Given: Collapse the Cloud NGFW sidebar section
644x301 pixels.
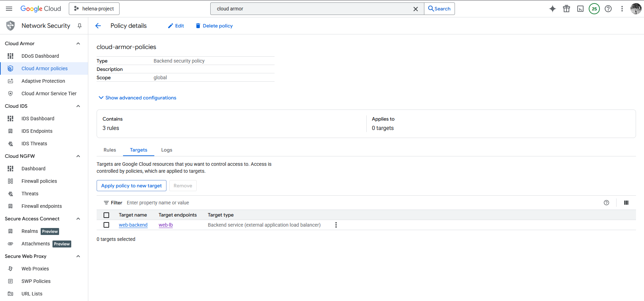Looking at the screenshot, I should 78,156.
